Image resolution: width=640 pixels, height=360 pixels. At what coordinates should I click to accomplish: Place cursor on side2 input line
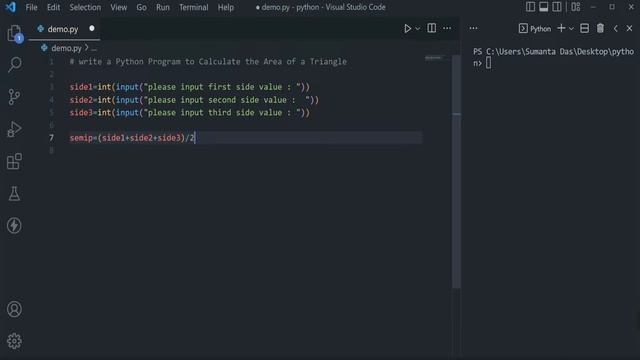click(x=194, y=100)
